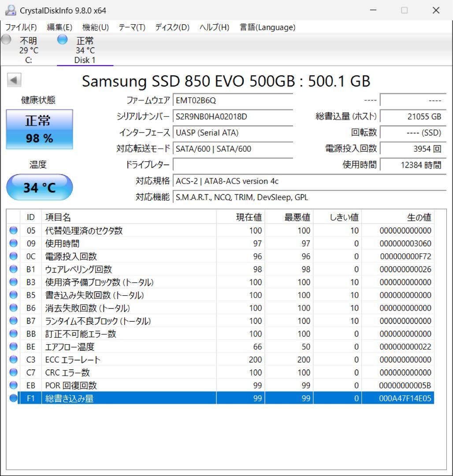
Task: Click the gray status orb for drive C:
Action: (6, 39)
